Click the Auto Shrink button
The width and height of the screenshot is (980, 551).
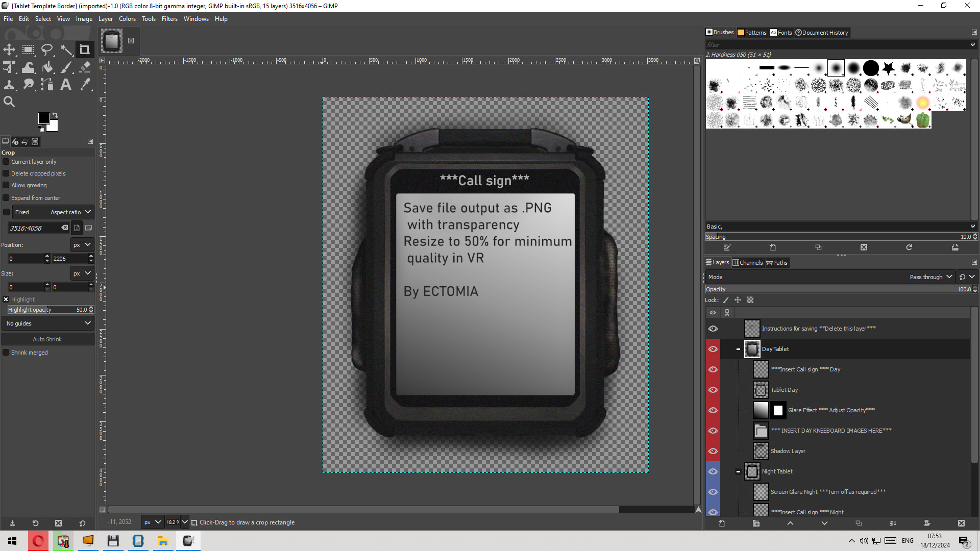click(47, 339)
